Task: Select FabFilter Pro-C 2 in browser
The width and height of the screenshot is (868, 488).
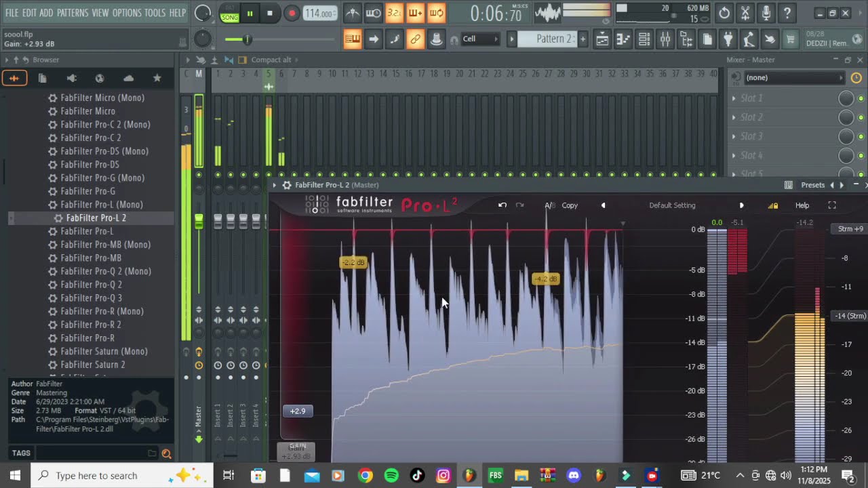Action: click(x=91, y=138)
